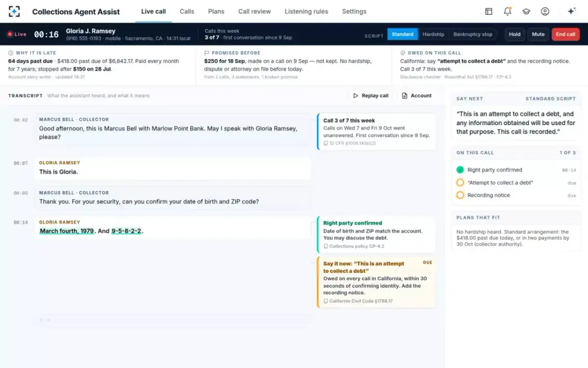Image resolution: width=588 pixels, height=368 pixels.
Task: Click the book icon beside 12 CFR citation
Action: pyautogui.click(x=326, y=143)
